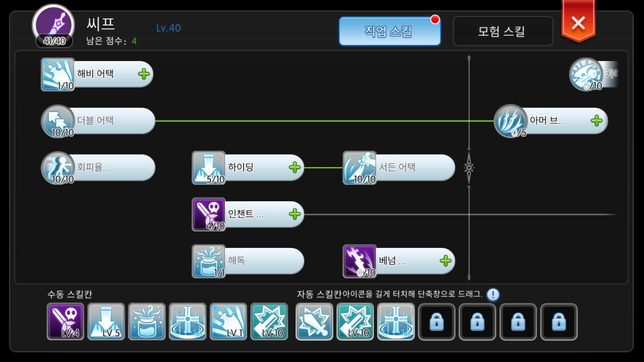
Task: Add a point to 해비 어택 skill
Action: pyautogui.click(x=144, y=74)
